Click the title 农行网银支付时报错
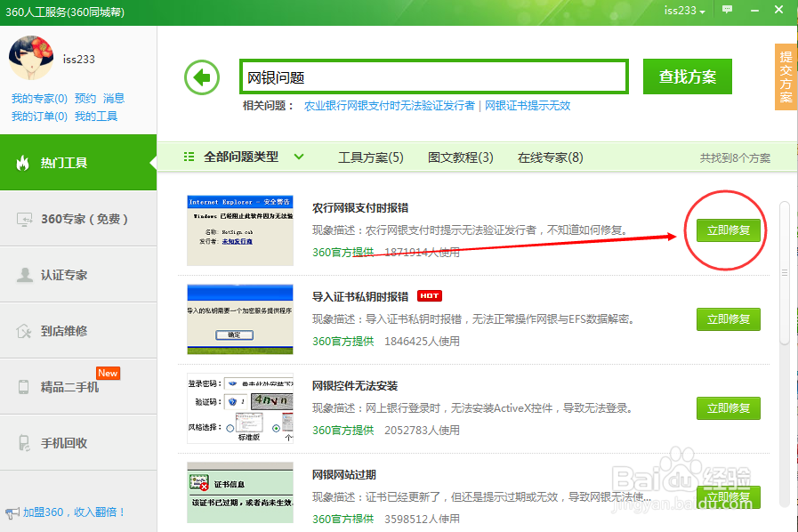This screenshot has width=798, height=532. [360, 207]
